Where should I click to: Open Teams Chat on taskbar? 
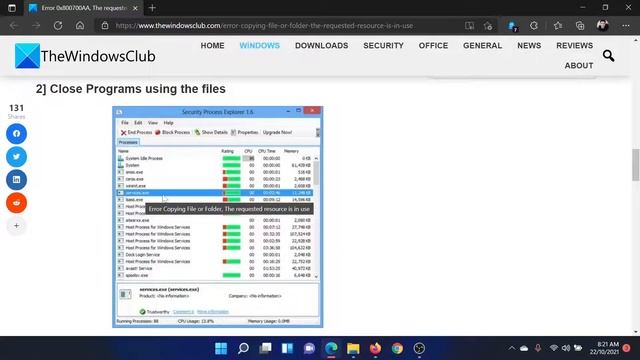click(x=309, y=348)
